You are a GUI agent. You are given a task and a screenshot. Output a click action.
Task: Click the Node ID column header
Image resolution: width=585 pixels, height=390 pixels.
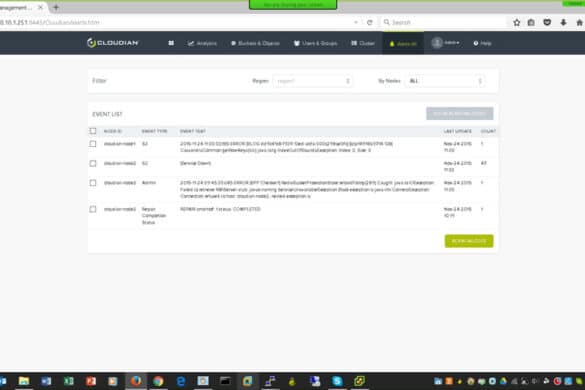coord(113,131)
